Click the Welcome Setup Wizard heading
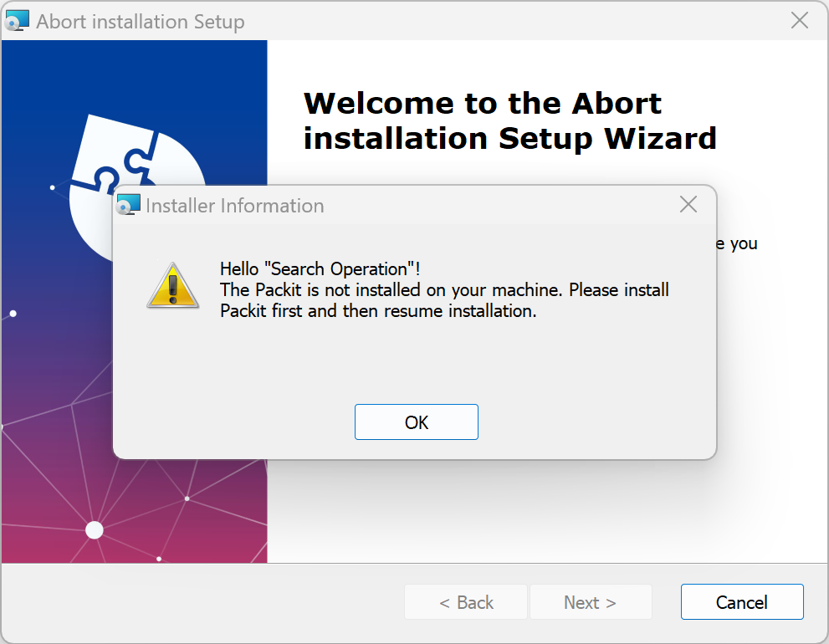Viewport: 829px width, 644px height. [509, 120]
